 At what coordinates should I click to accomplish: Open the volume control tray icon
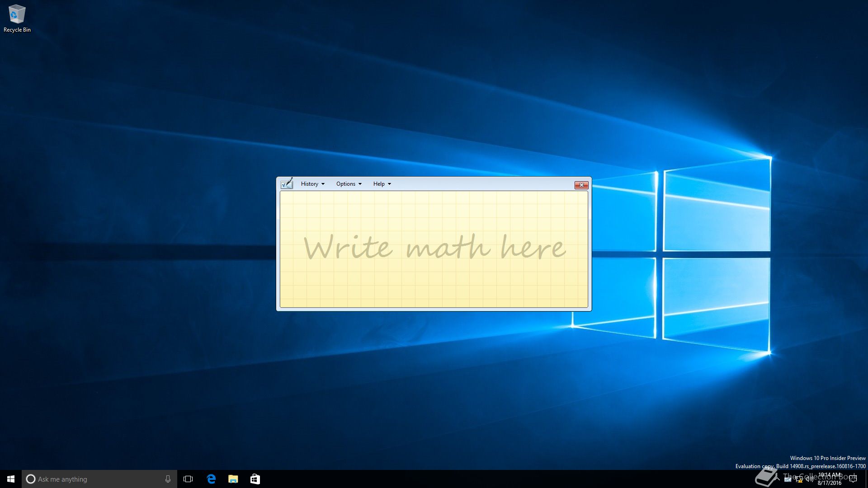pos(810,479)
